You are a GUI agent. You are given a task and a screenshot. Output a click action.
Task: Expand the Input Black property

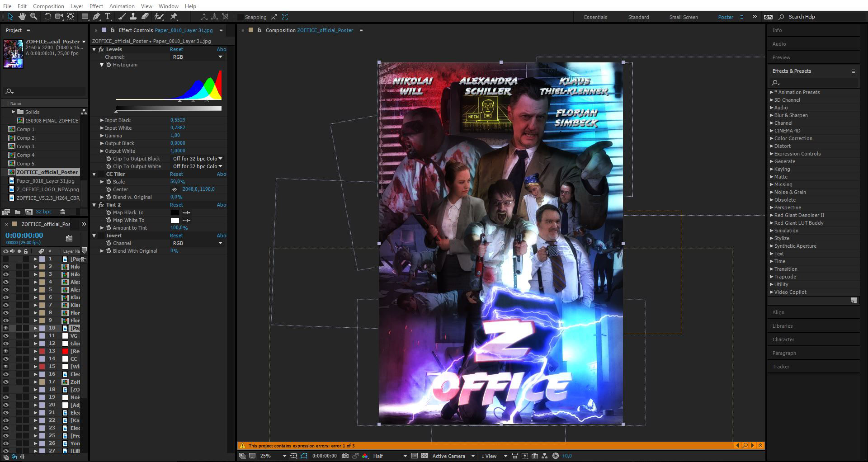pyautogui.click(x=102, y=120)
